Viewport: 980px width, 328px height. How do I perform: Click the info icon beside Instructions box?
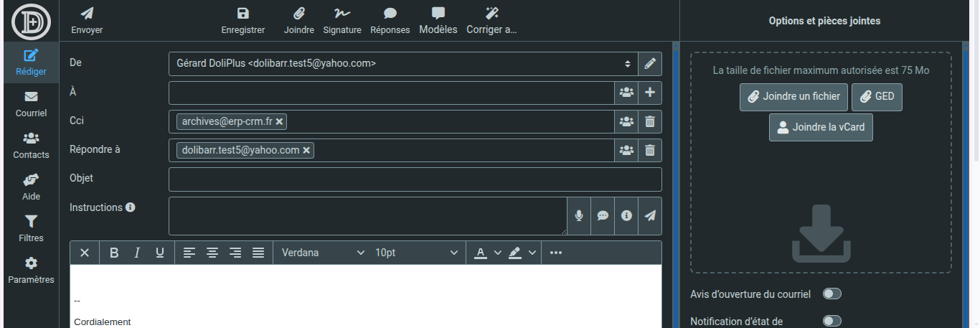(x=626, y=215)
